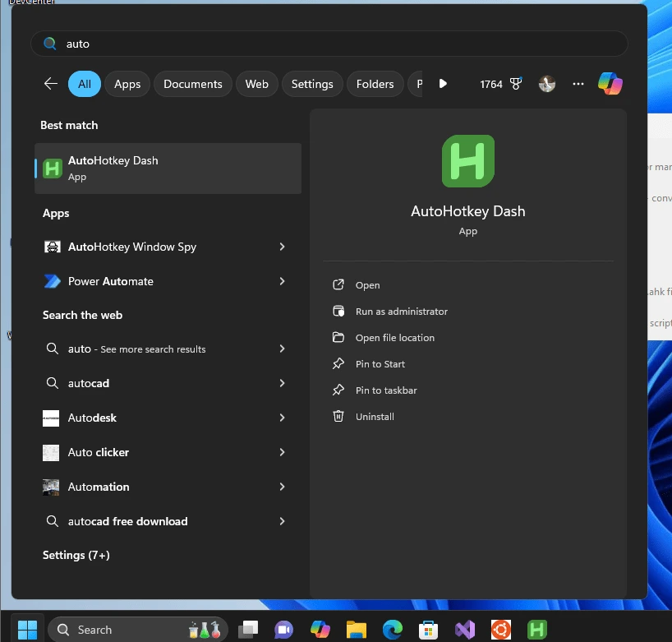Click the 'AutoHotkey Window Spy' result label
Screen dimensions: 672x642
(132, 247)
